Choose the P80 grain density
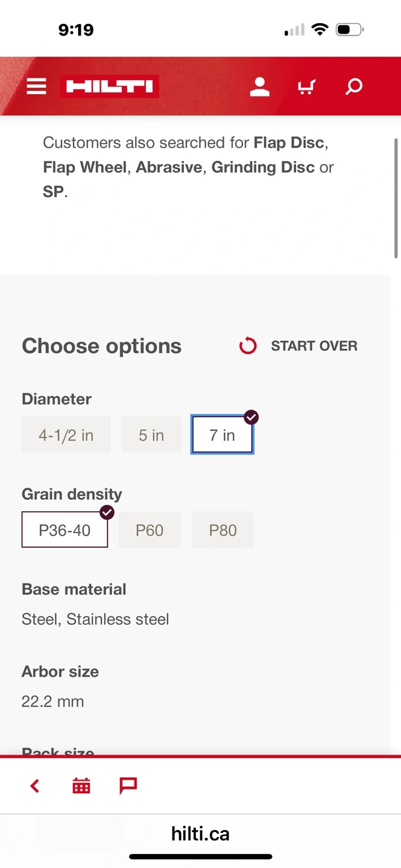This screenshot has height=868, width=401. [223, 530]
